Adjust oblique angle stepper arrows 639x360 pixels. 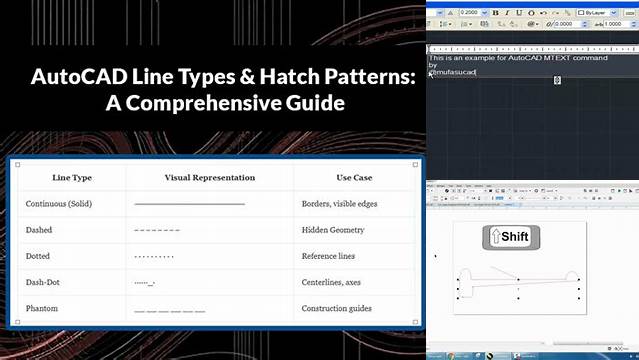[x=585, y=24]
